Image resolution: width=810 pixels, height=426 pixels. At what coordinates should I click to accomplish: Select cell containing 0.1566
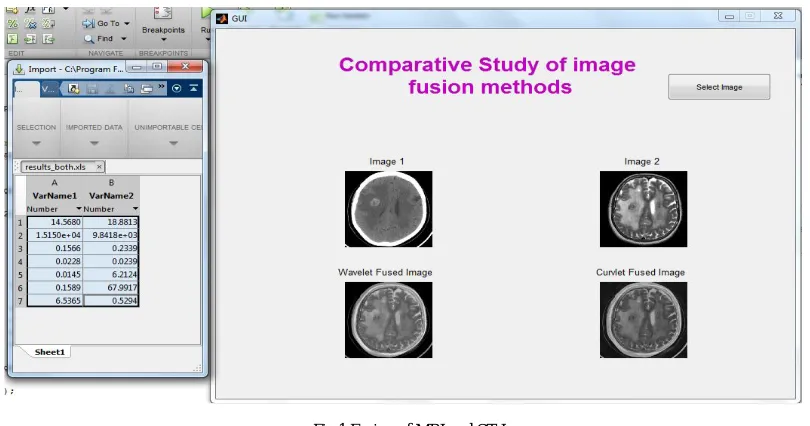[55, 248]
